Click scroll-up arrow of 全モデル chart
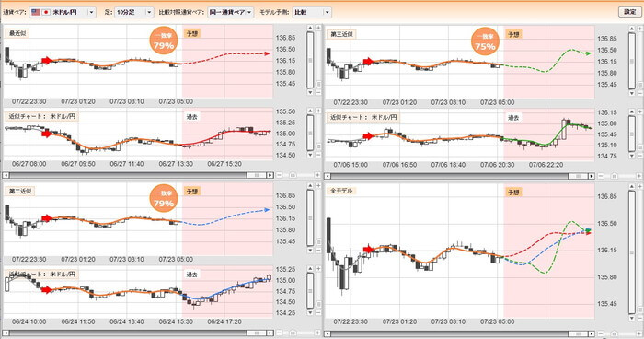This screenshot has width=644, height=339. click(x=632, y=187)
